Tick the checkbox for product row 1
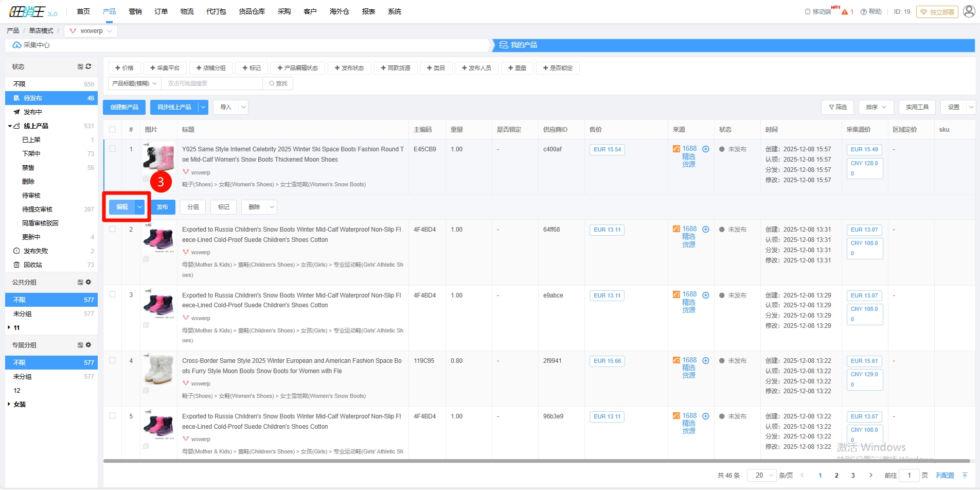 coord(113,149)
